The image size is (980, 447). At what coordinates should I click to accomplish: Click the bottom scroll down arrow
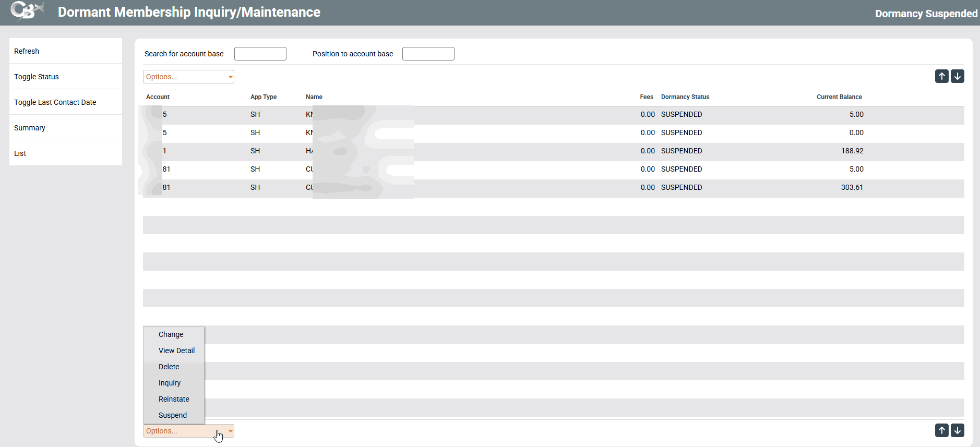pyautogui.click(x=957, y=430)
